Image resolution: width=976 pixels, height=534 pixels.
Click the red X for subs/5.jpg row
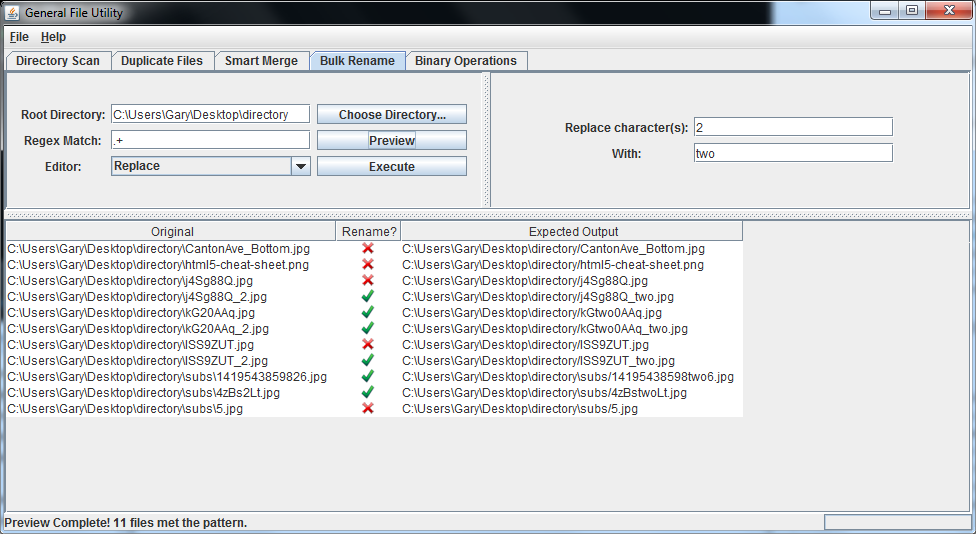pos(368,409)
